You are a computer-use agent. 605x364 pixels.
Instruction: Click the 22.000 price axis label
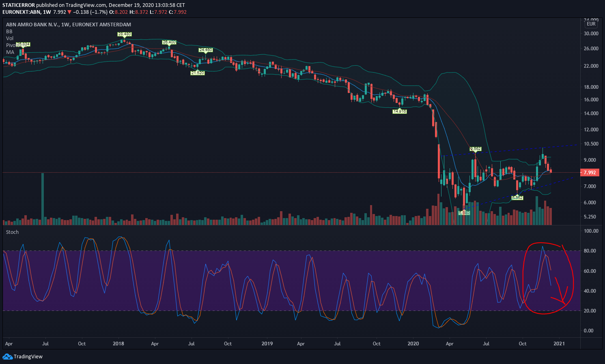point(591,66)
